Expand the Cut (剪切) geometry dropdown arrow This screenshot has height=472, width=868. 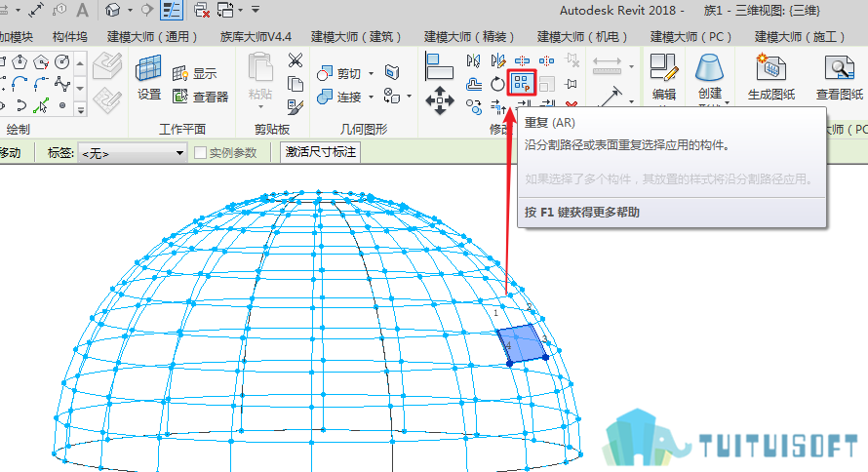[x=372, y=73]
